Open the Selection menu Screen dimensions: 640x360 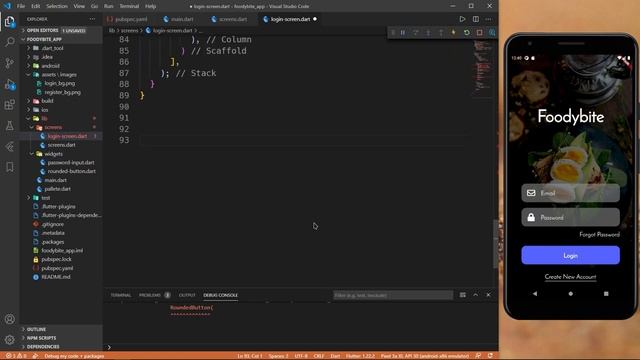[x=57, y=6]
